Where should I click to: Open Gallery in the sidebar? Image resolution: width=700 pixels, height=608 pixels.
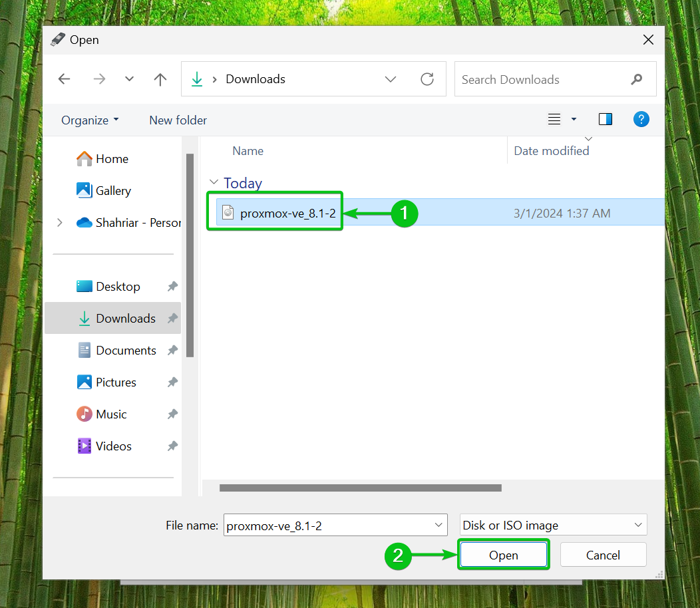104,191
